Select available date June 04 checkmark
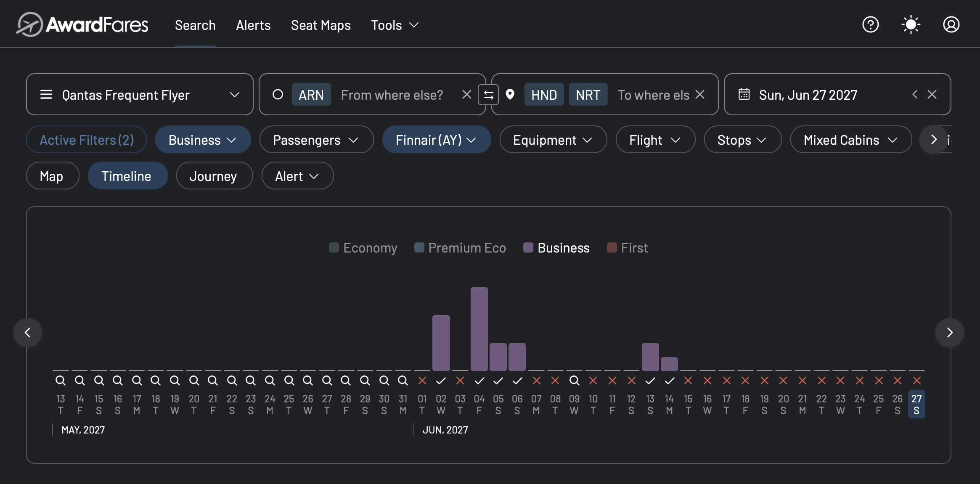This screenshot has height=484, width=980. pos(479,380)
